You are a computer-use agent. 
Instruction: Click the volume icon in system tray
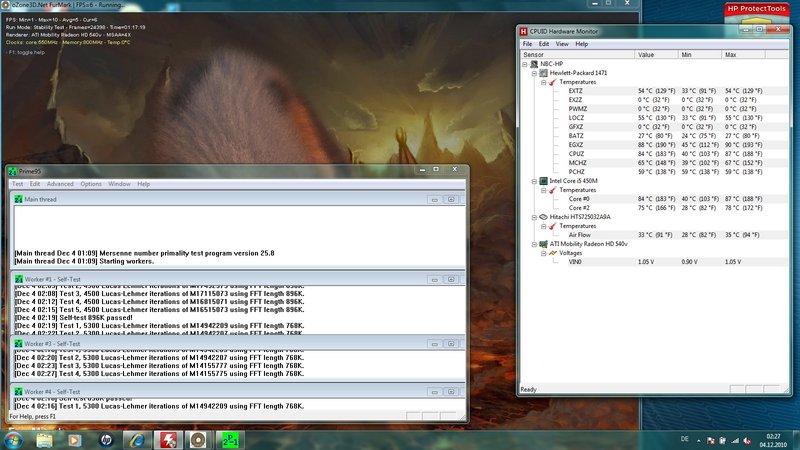point(747,440)
